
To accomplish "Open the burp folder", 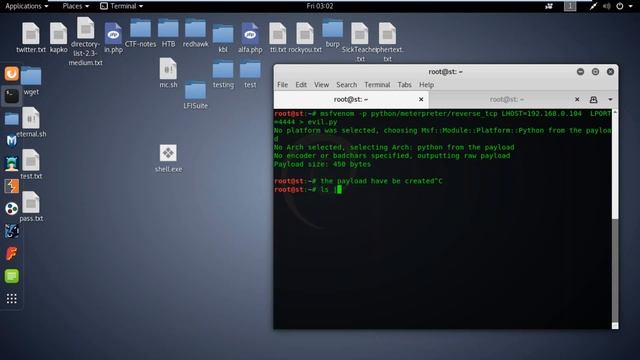I will pyautogui.click(x=333, y=29).
